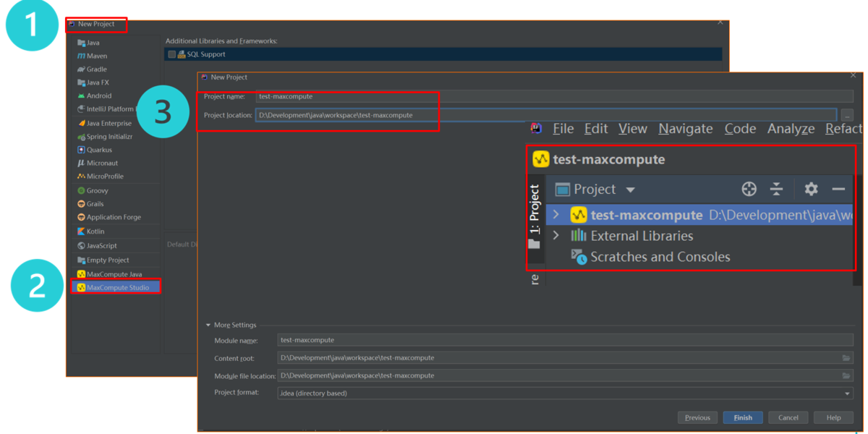868x434 pixels.
Task: Click the Module name field
Action: coord(565,340)
